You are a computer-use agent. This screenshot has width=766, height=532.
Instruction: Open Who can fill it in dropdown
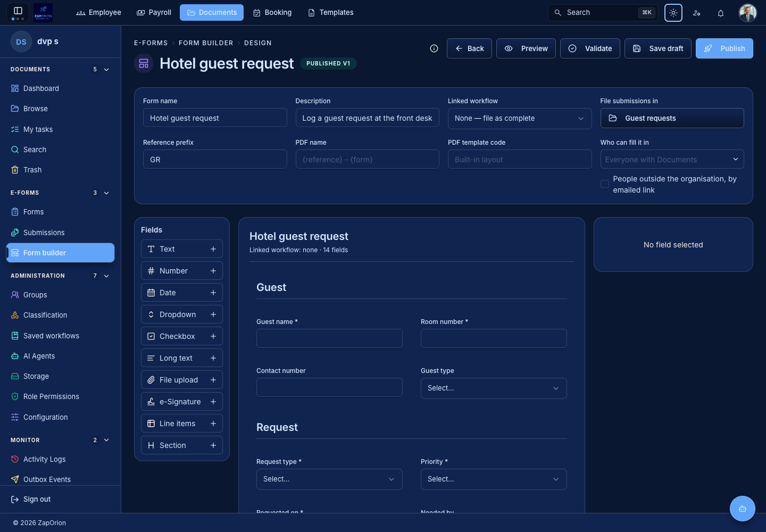(x=672, y=159)
